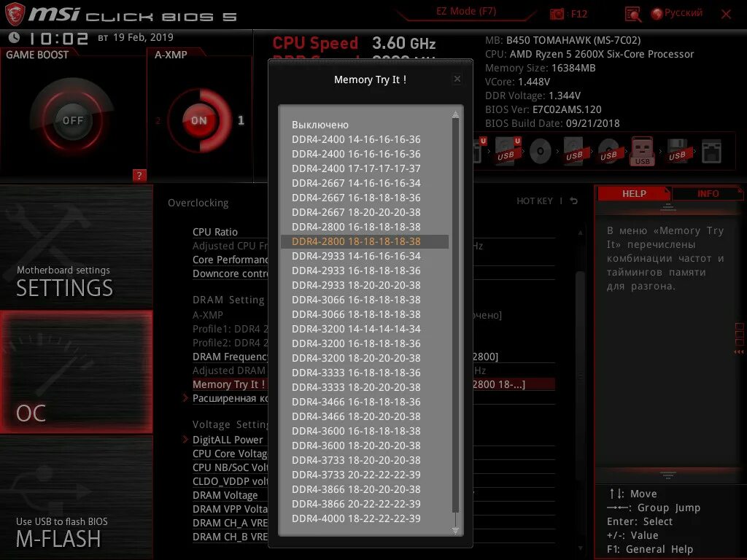
Task: Choose DDR4-2800 16-18-18-18-38 preset
Action: click(356, 227)
